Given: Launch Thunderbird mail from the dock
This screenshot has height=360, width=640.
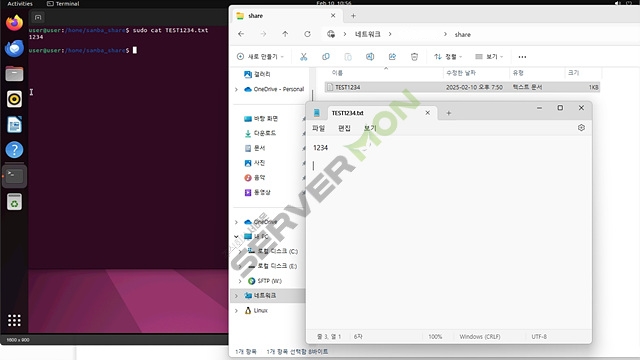Looking at the screenshot, I should tap(14, 49).
